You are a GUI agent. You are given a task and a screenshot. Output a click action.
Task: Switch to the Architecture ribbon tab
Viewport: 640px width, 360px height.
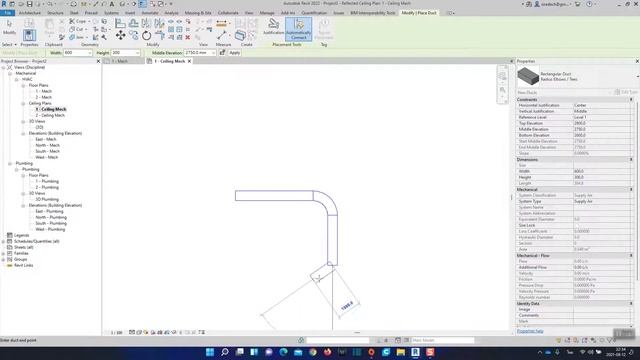coord(30,13)
